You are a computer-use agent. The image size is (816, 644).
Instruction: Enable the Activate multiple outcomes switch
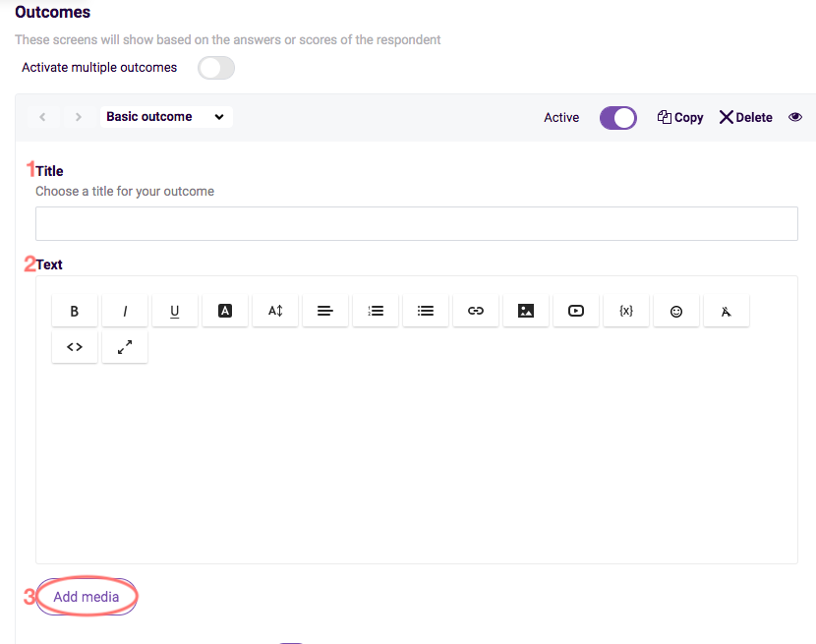[215, 68]
